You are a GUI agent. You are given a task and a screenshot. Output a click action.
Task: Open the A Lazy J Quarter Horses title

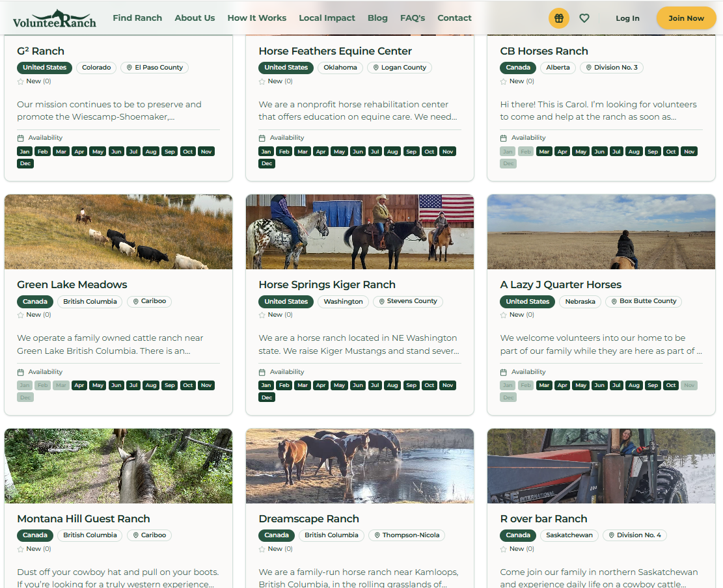561,285
